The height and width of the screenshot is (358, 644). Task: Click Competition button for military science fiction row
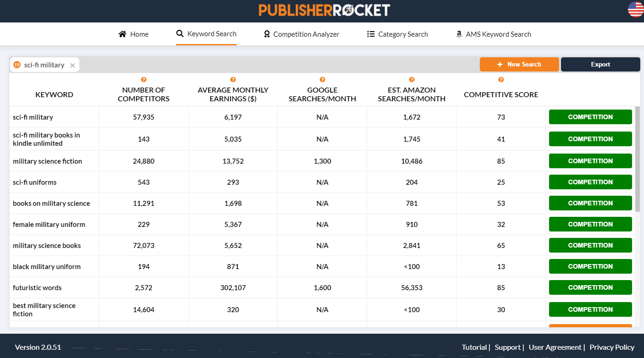pyautogui.click(x=590, y=161)
